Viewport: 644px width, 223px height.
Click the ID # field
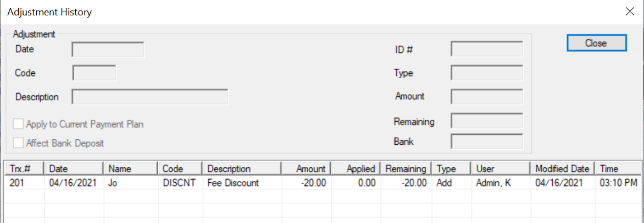[486, 50]
